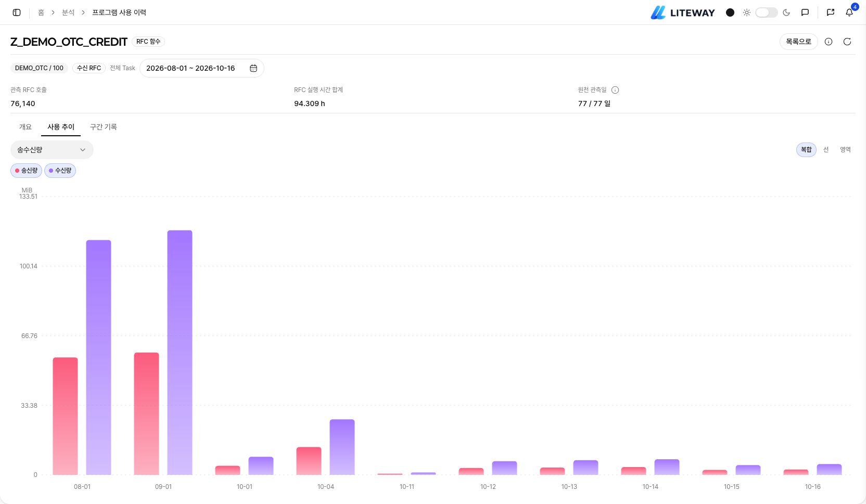The width and height of the screenshot is (866, 504).
Task: Select the 사용 추이 tab
Action: [61, 127]
